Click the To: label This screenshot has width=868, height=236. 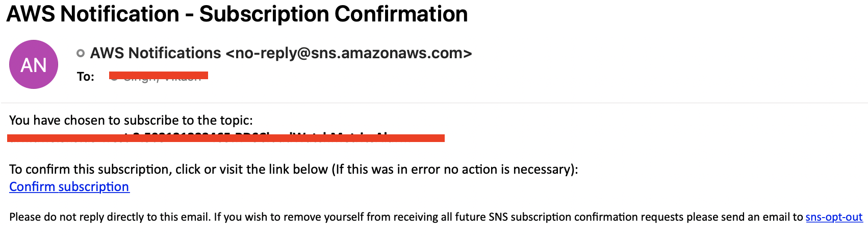[86, 77]
